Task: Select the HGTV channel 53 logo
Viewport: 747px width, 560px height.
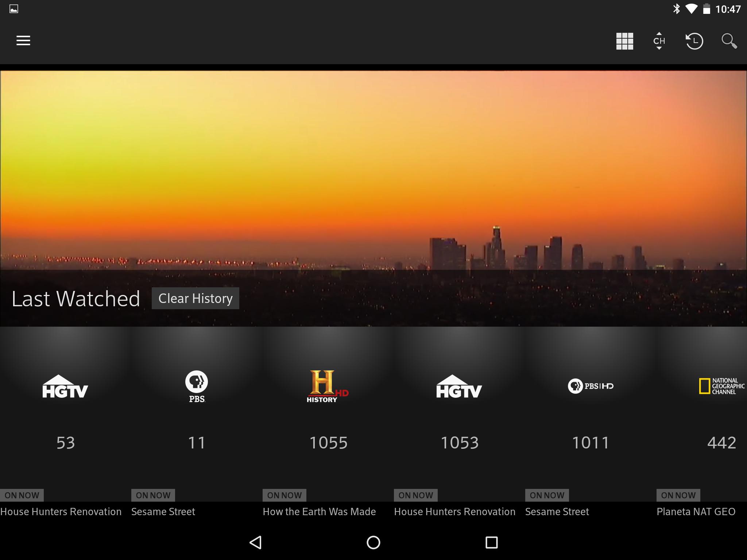Action: pyautogui.click(x=65, y=386)
